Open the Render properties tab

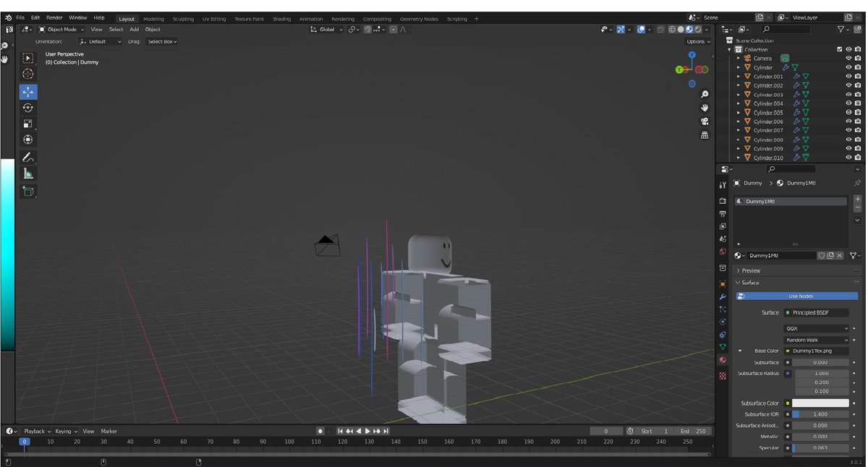pos(723,201)
